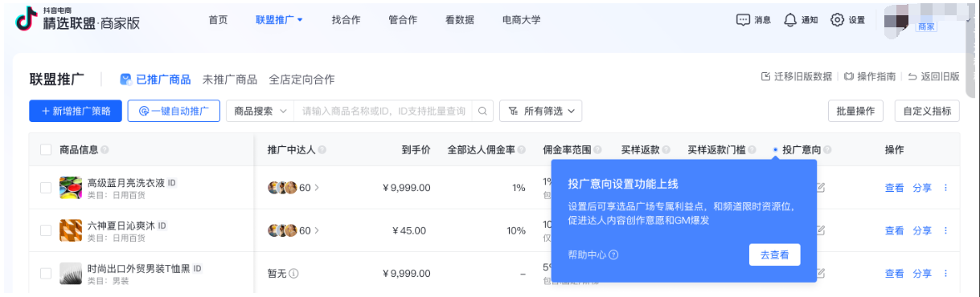Switch to the 全店定向合作 tab
980x297 pixels.
coord(301,79)
